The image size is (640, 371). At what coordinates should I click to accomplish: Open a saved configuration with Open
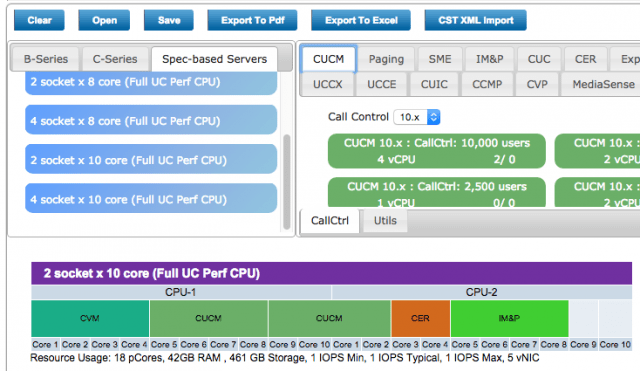tap(104, 20)
